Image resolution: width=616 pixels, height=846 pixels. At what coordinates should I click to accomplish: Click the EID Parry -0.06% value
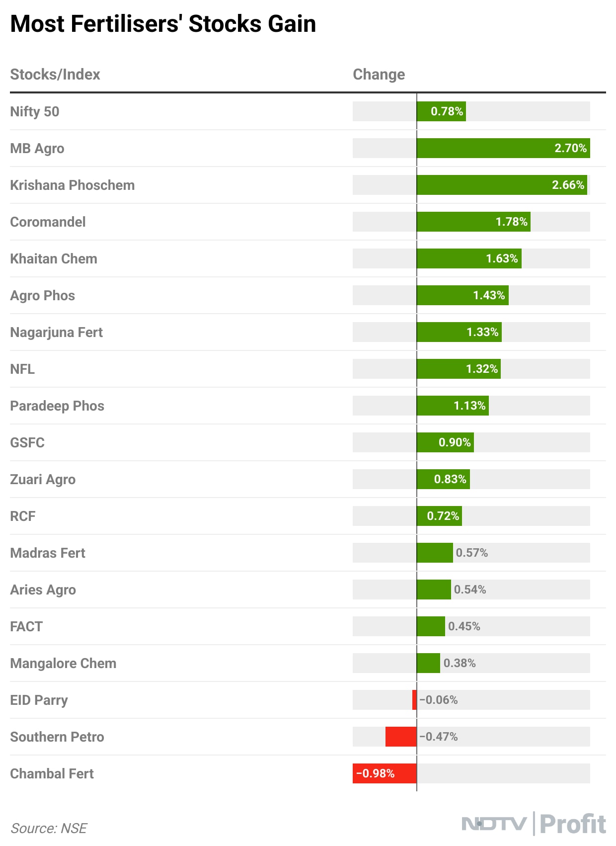pos(439,700)
